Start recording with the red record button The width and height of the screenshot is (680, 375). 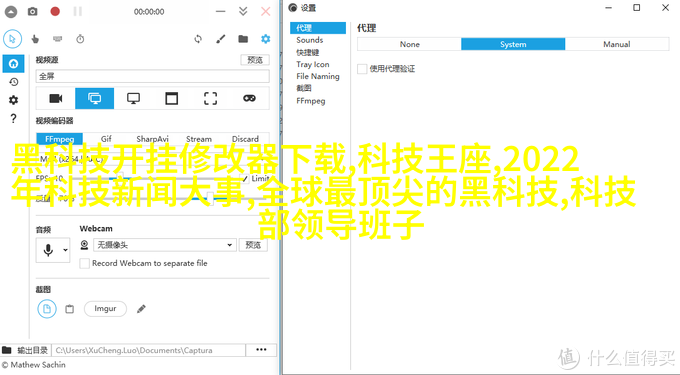55,11
